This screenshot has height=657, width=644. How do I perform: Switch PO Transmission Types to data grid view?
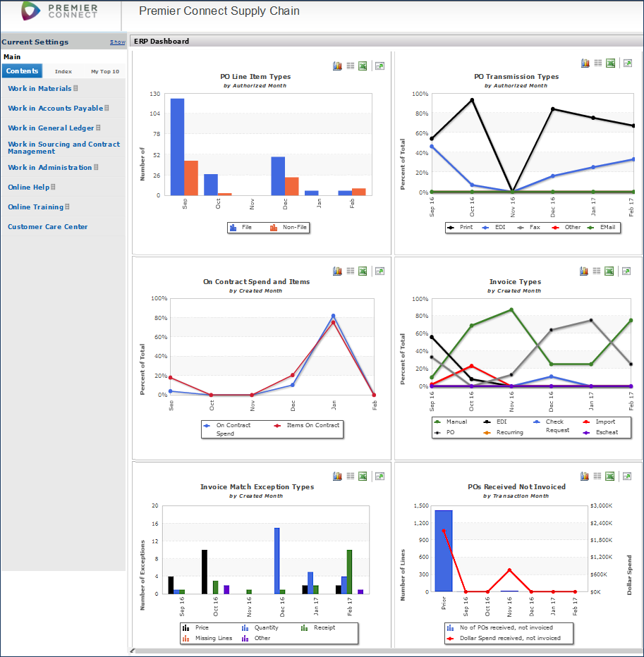tap(597, 63)
